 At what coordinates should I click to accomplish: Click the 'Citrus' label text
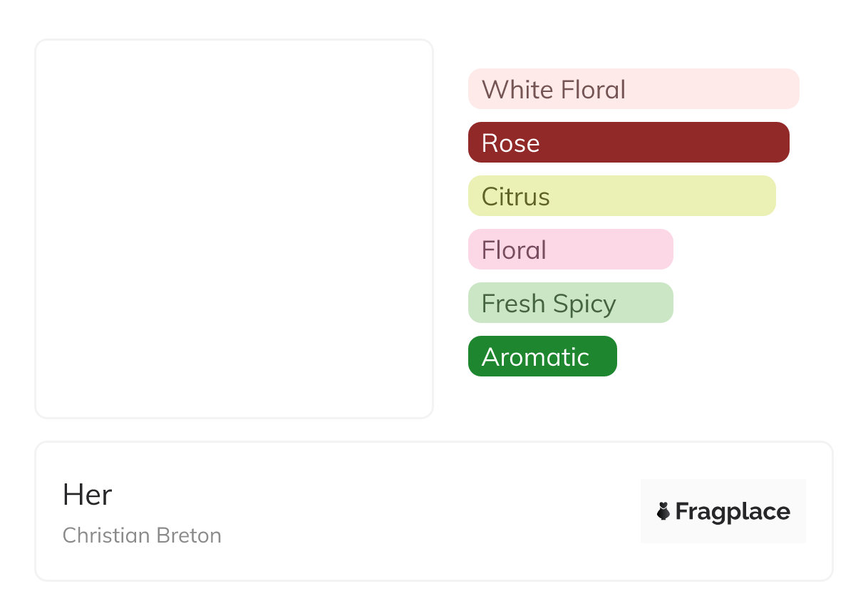(x=515, y=197)
